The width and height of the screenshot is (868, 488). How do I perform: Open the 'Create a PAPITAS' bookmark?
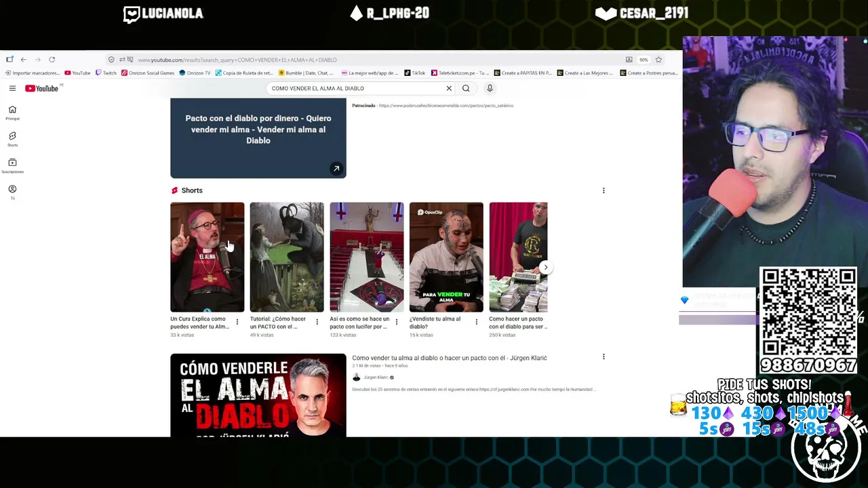pyautogui.click(x=523, y=73)
